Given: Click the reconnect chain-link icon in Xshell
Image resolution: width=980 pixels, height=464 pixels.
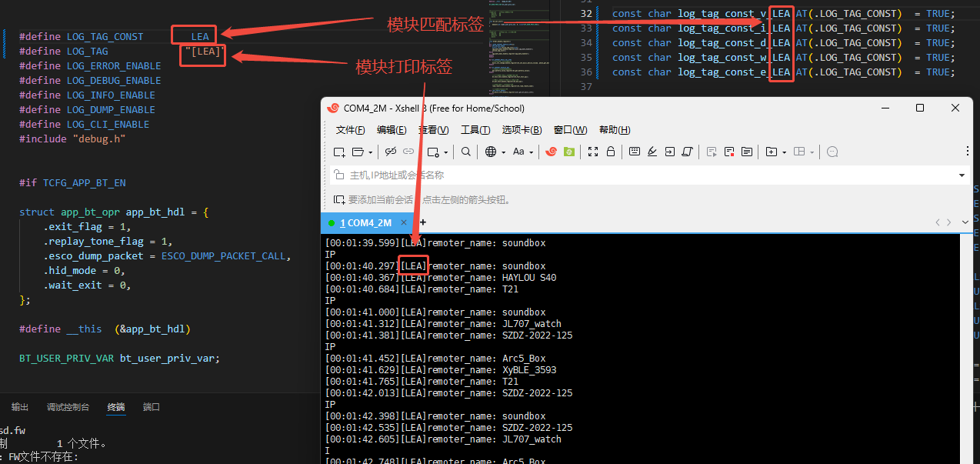Looking at the screenshot, I should 408,152.
